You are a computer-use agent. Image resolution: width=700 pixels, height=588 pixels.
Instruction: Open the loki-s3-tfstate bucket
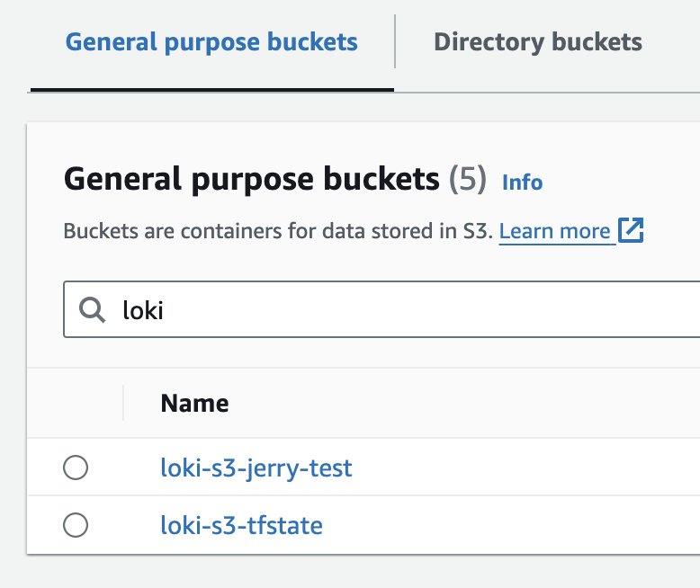pos(241,525)
